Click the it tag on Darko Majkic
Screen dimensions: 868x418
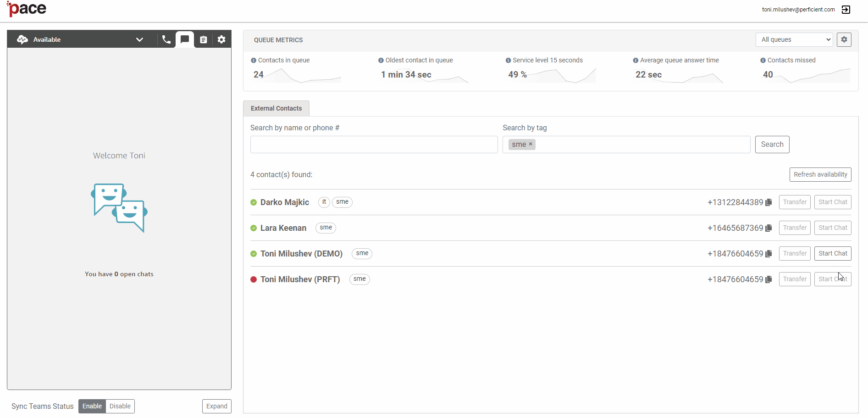point(324,202)
